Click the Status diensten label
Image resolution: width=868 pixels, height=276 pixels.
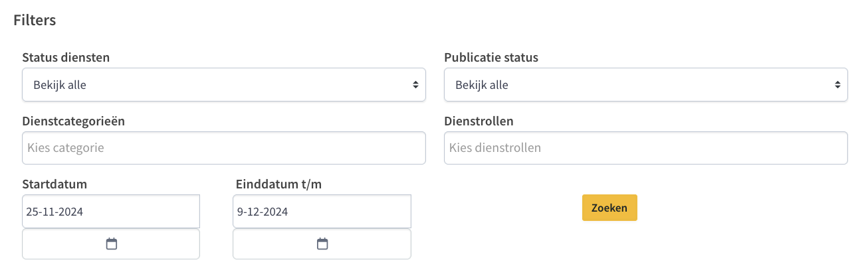pos(66,58)
